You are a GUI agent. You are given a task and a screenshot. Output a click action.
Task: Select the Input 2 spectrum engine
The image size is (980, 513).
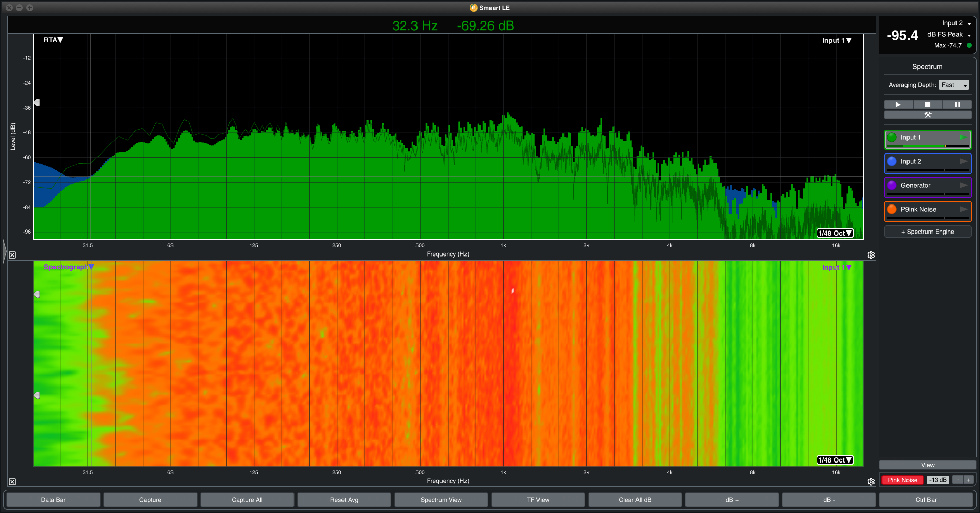[x=927, y=163]
